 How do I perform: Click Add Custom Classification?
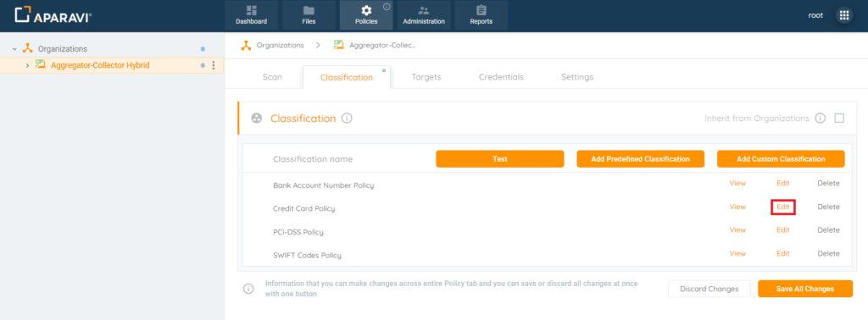pos(781,158)
